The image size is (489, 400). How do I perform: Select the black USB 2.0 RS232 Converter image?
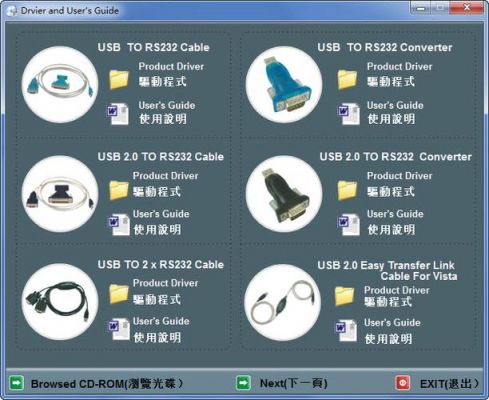point(284,194)
